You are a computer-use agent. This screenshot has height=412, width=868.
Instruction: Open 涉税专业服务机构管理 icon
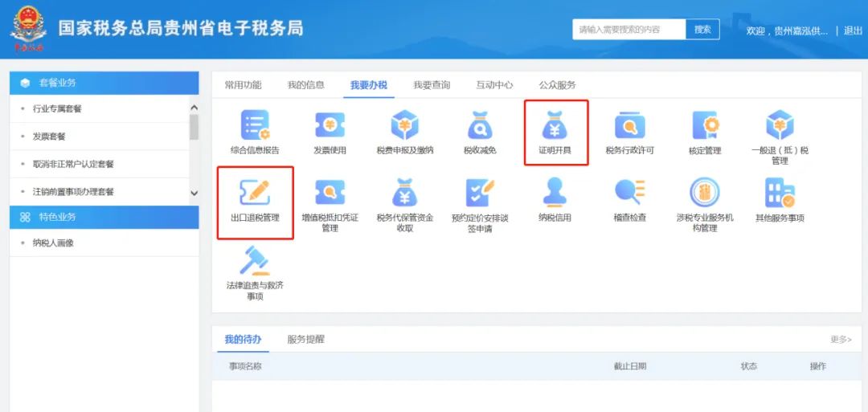705,193
